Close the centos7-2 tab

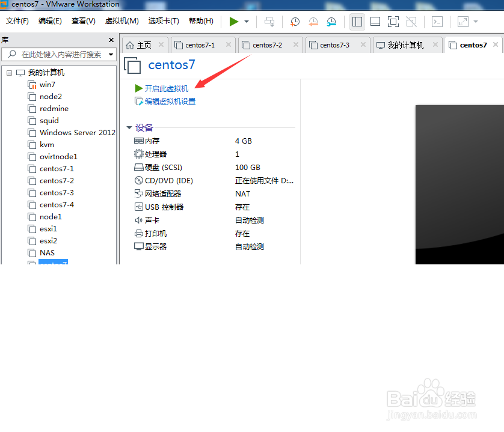click(x=296, y=44)
